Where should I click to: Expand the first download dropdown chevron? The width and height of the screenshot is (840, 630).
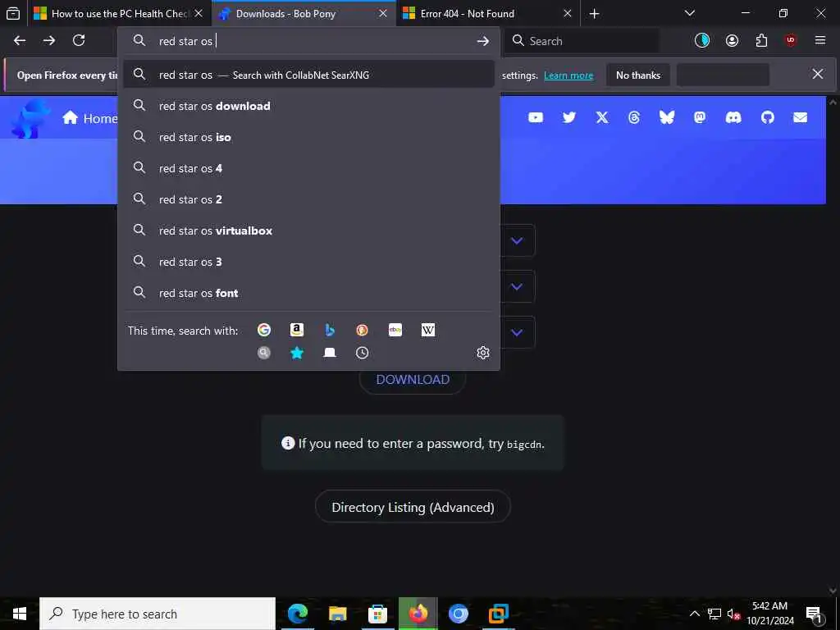[x=517, y=240]
